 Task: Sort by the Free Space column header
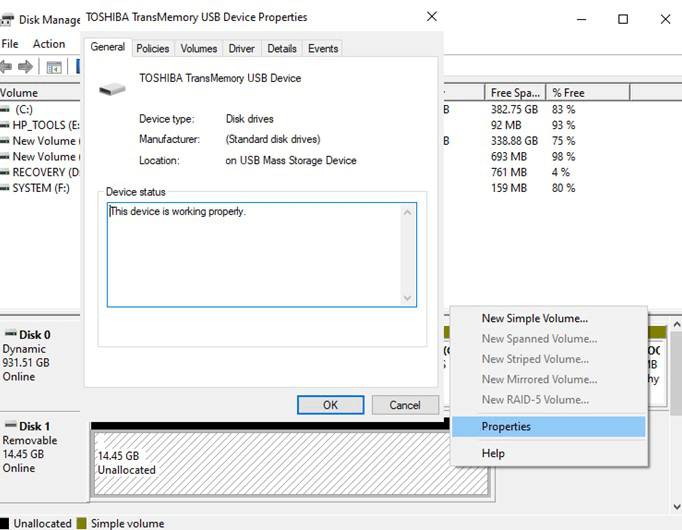click(x=515, y=93)
